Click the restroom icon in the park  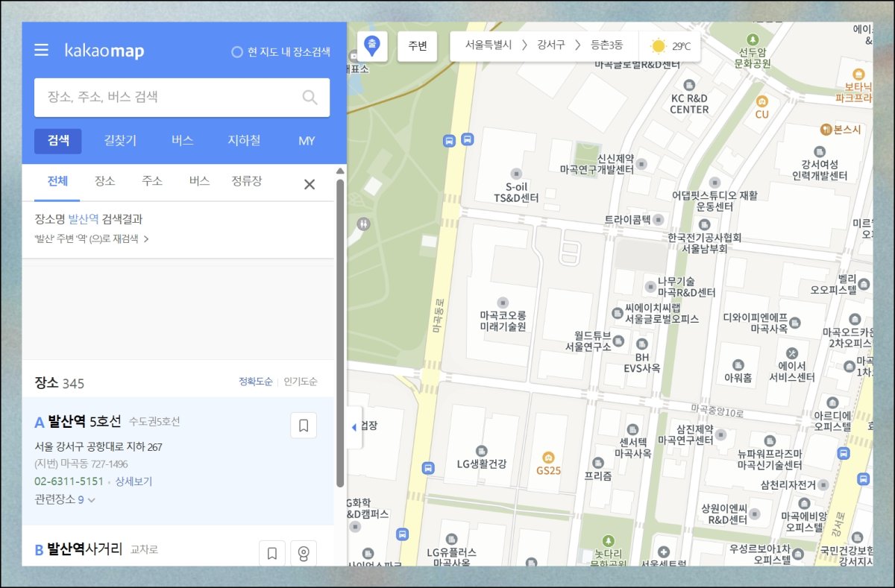363,223
